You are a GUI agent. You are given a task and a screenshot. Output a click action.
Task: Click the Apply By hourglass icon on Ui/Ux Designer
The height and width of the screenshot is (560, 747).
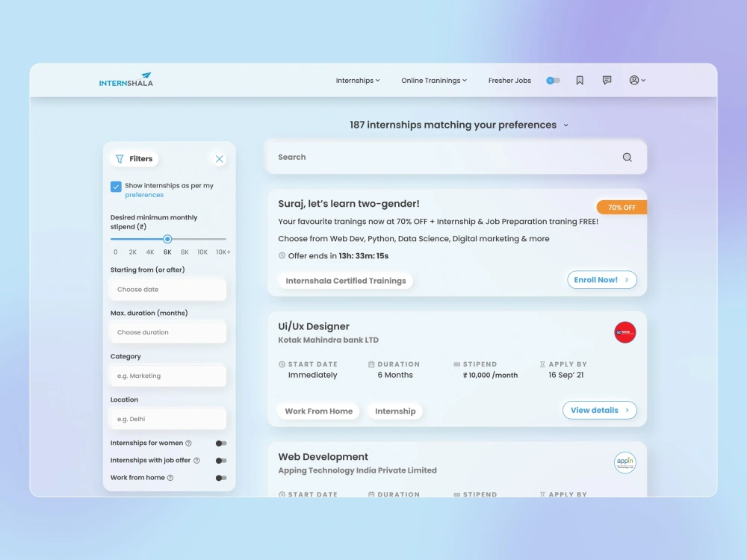click(542, 364)
